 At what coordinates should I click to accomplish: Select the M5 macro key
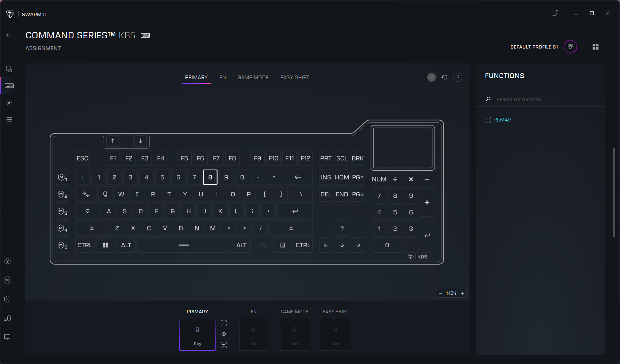(x=63, y=245)
